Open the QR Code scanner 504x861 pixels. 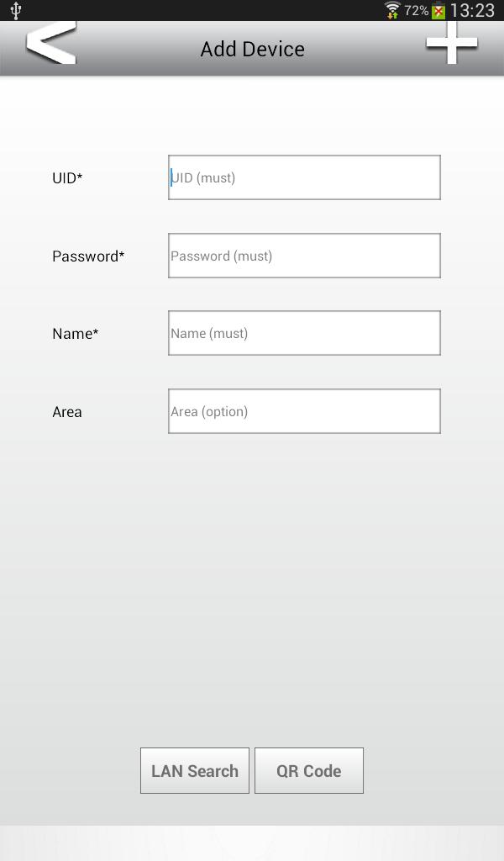[308, 770]
